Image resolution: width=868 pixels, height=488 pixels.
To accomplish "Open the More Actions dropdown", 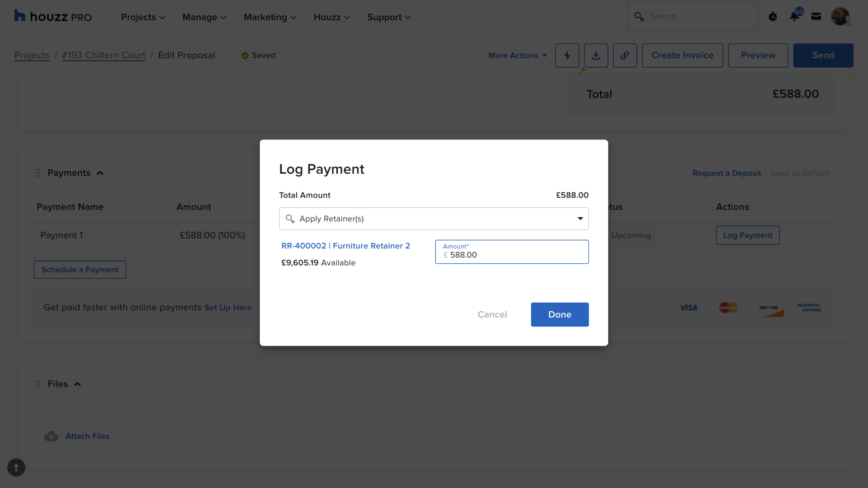I will [x=517, y=55].
